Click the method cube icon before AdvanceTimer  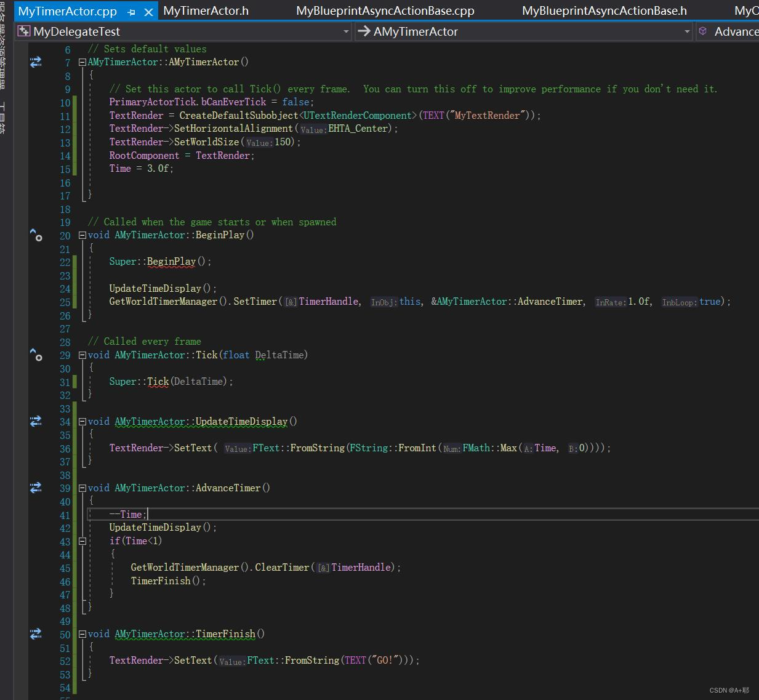pyautogui.click(x=702, y=31)
